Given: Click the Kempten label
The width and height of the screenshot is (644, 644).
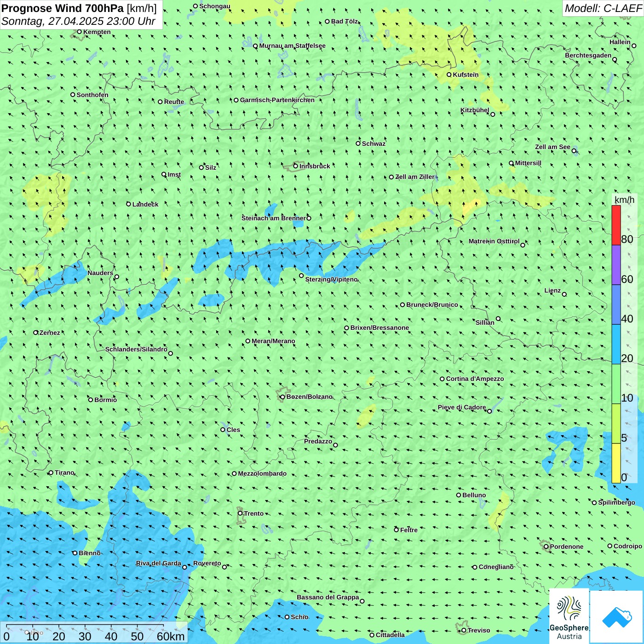Looking at the screenshot, I should click(x=97, y=32).
